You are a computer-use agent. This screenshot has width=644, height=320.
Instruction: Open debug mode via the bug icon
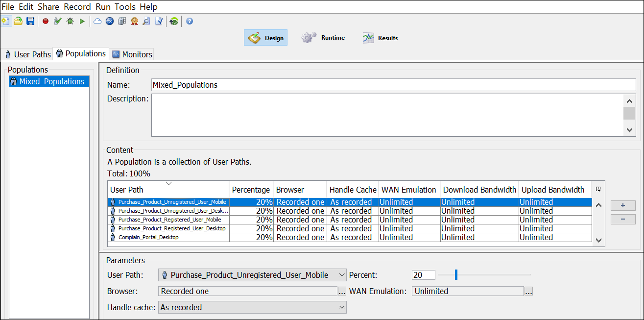70,21
